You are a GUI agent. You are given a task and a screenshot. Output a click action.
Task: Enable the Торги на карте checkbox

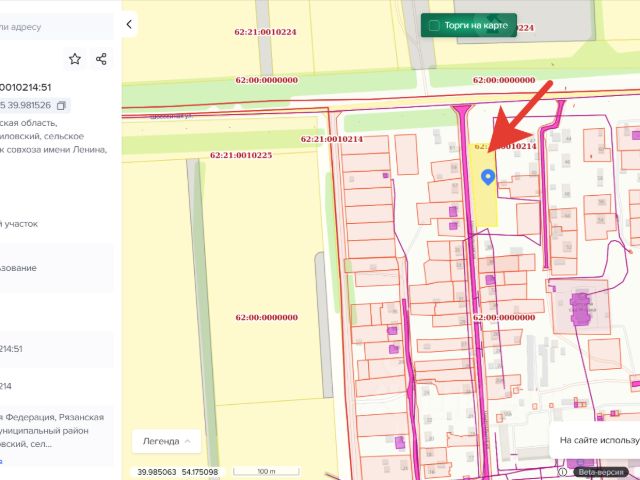coord(434,25)
